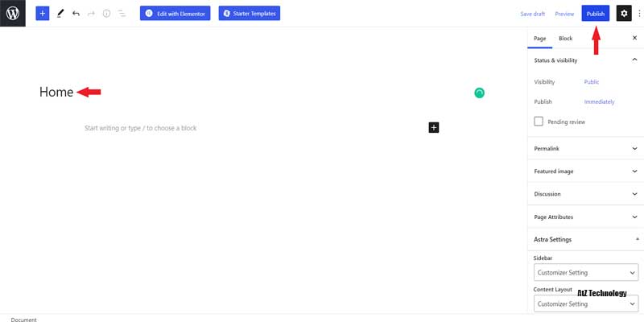Check the Pending review checkbox
Screen dimensions: 644x322
click(539, 122)
